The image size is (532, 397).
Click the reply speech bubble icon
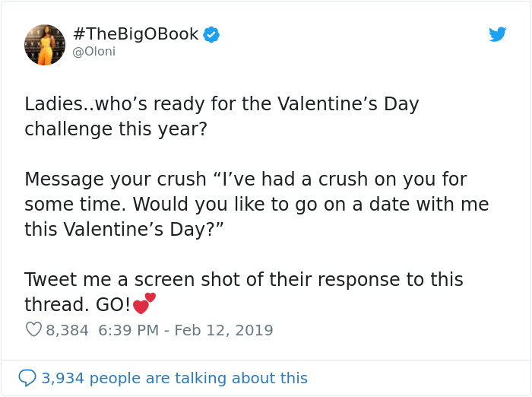pos(27,378)
